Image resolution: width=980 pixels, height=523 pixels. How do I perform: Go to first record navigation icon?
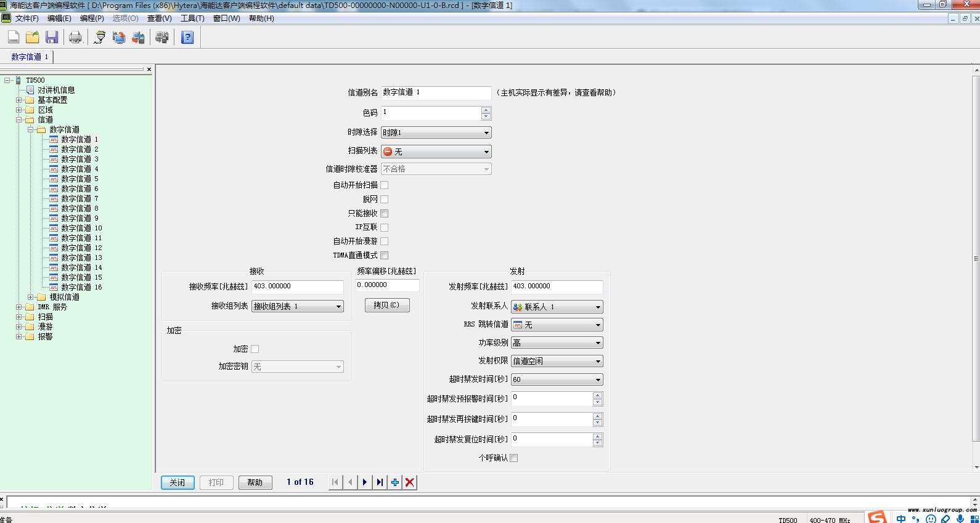335,482
